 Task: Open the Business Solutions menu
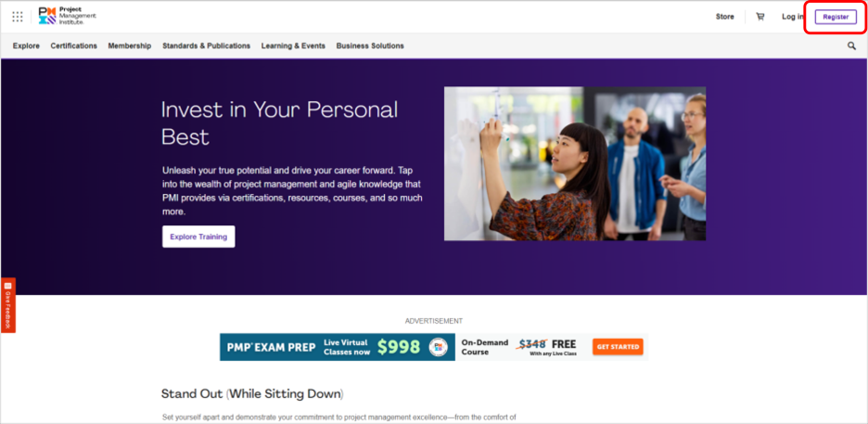[370, 46]
